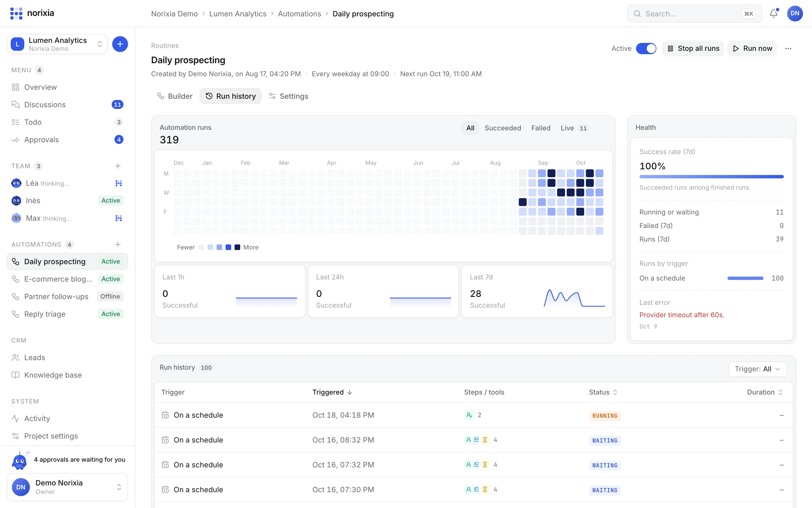Open the Lumen Analytics workspace switcher
The height and width of the screenshot is (508, 812).
pyautogui.click(x=58, y=44)
